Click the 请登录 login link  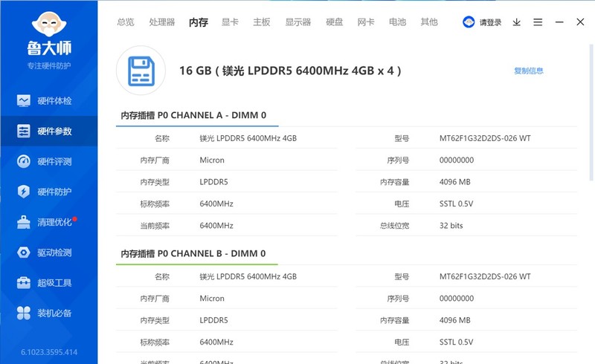click(490, 22)
